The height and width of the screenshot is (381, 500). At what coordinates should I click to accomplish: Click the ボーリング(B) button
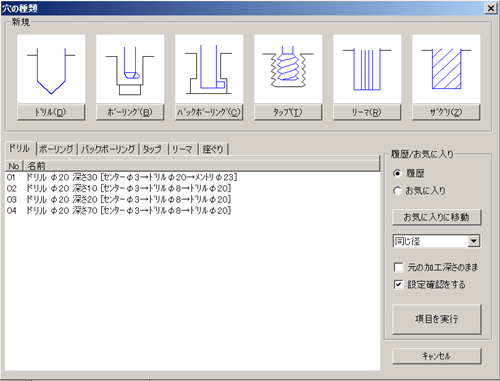pyautogui.click(x=130, y=112)
